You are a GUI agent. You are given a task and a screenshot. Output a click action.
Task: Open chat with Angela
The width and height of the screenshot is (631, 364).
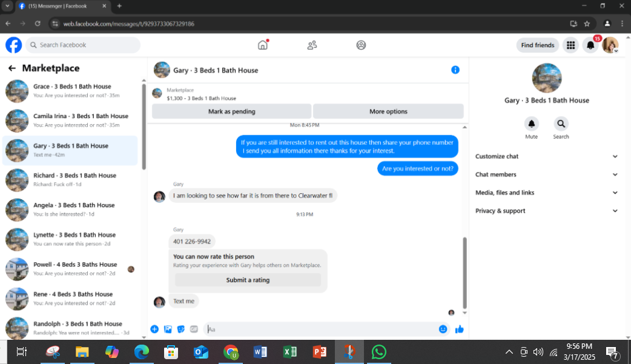(70, 210)
